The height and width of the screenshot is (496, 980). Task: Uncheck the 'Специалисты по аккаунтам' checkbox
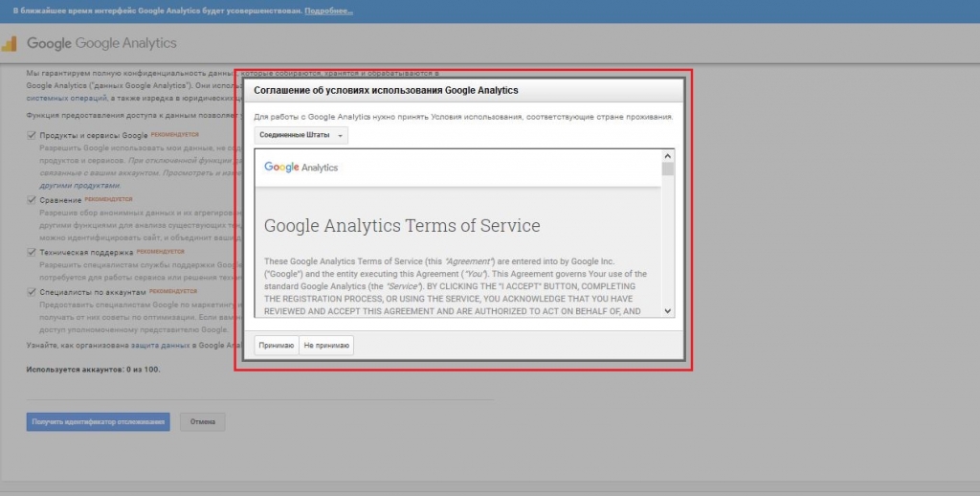pyautogui.click(x=32, y=291)
